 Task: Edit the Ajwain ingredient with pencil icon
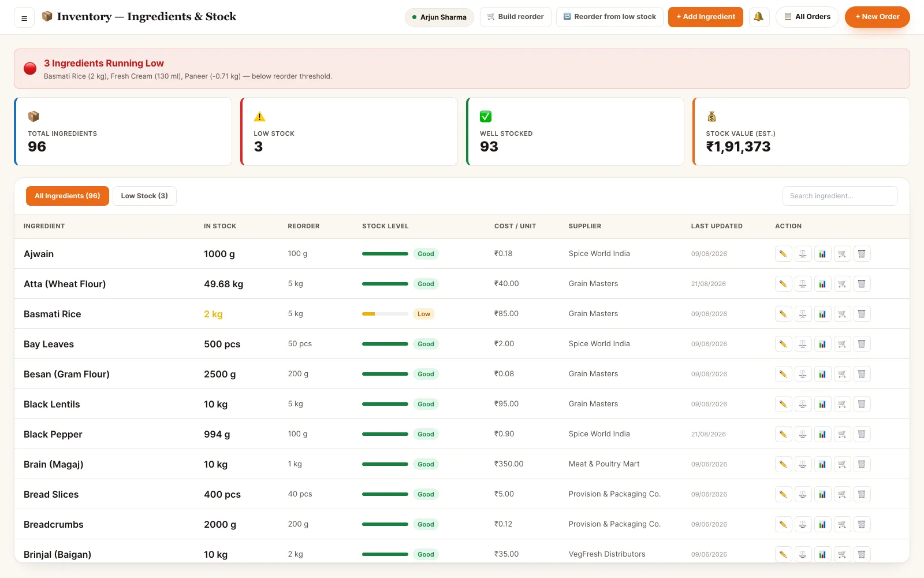coord(783,254)
